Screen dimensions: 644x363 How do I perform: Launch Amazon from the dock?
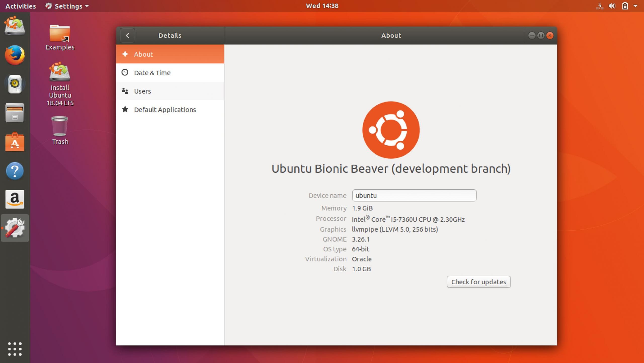[x=14, y=199]
